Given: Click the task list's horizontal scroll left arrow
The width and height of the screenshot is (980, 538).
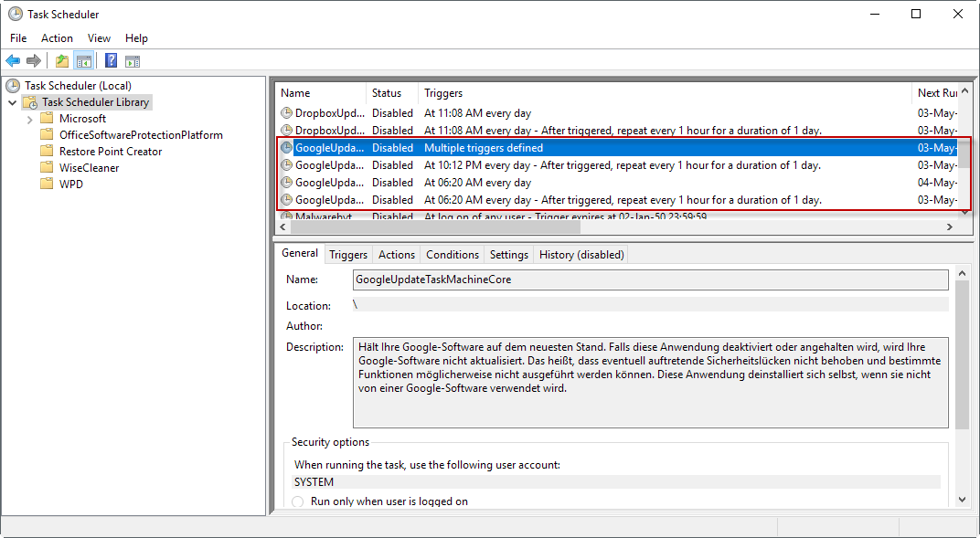Looking at the screenshot, I should pos(283,227).
